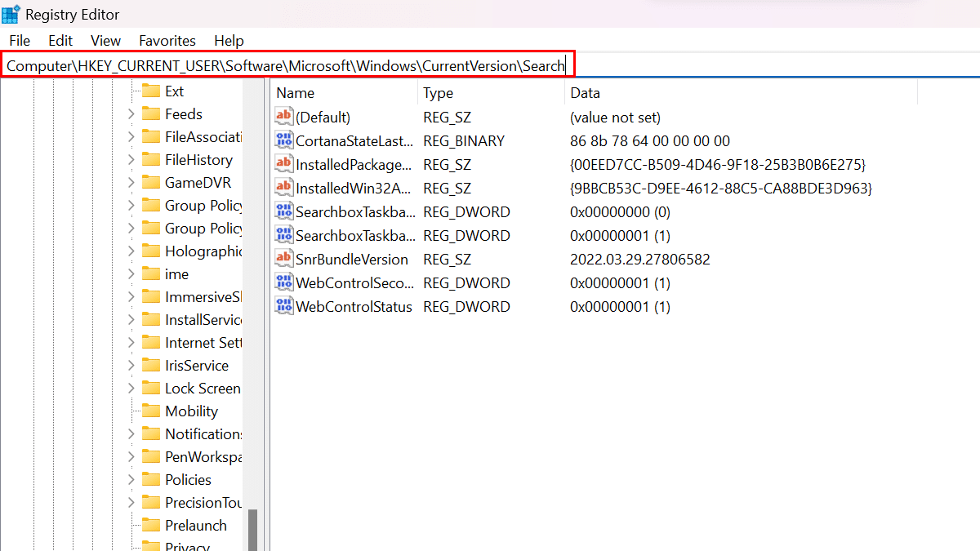The height and width of the screenshot is (551, 980).
Task: Open the View menu
Action: point(105,40)
